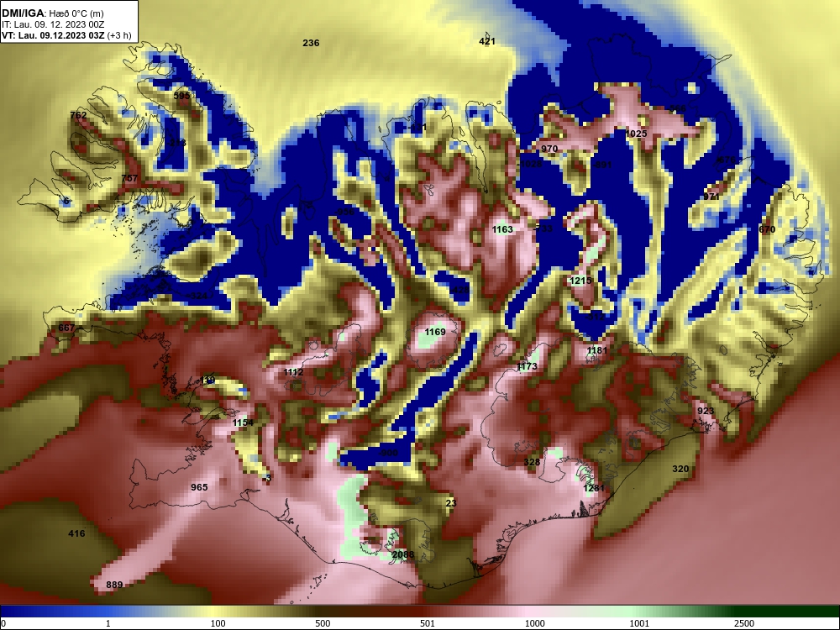Click the 'DMI/IGA: Hæð 0°C (m)' title line

pos(52,13)
